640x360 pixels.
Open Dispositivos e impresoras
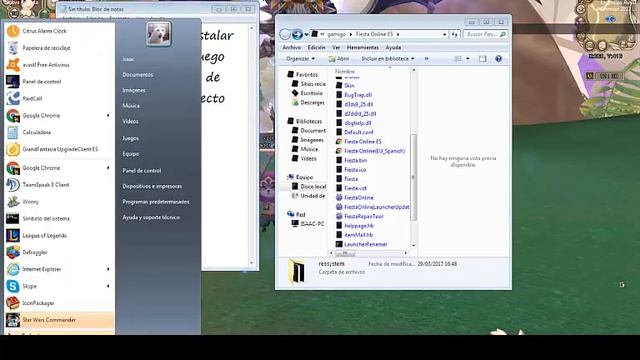coord(152,186)
